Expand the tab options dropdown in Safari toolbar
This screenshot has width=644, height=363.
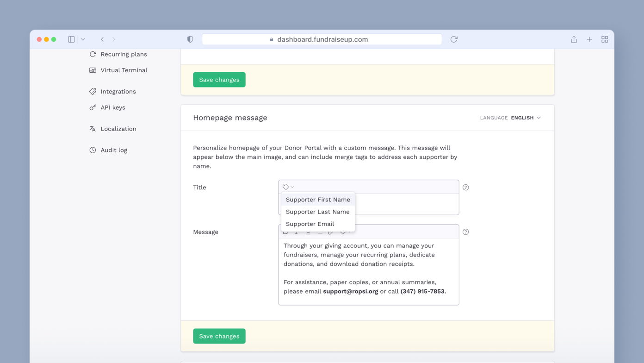point(82,39)
